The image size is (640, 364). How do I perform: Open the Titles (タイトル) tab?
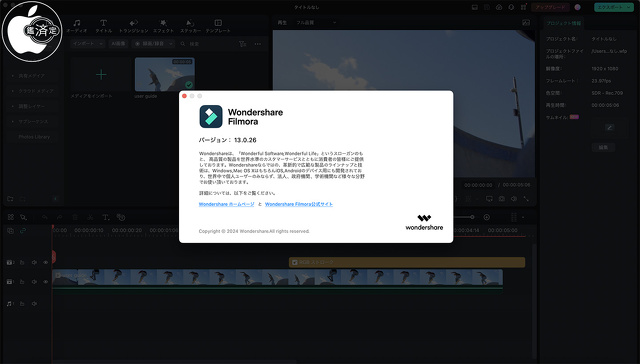(x=104, y=26)
